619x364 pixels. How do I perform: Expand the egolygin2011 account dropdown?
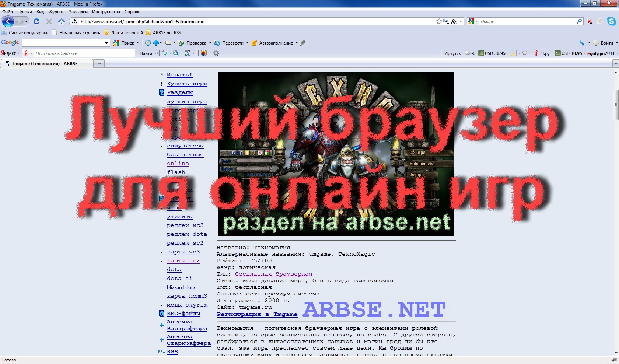(617, 53)
